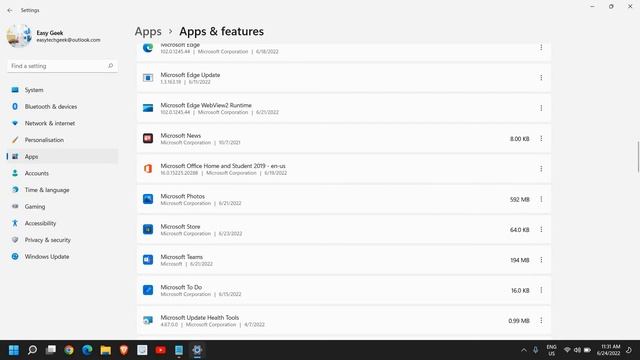This screenshot has height=360, width=640.
Task: Click the Microsoft Store app icon
Action: point(148,229)
